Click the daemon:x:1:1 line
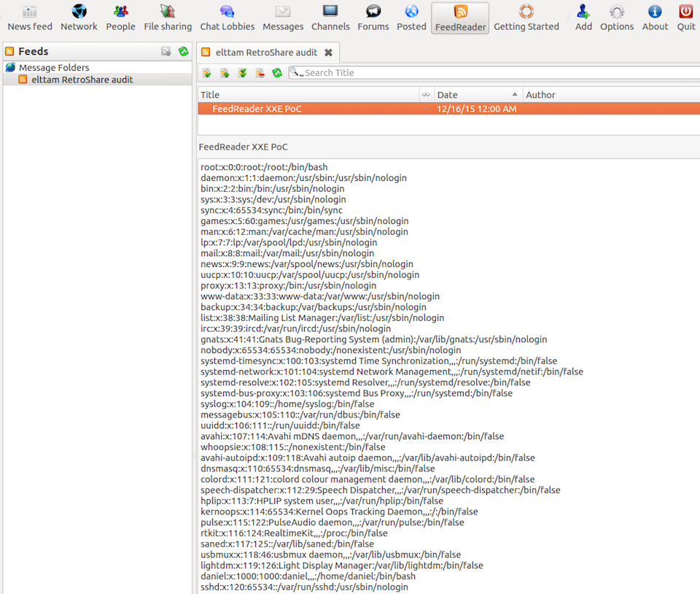Viewport: 700px width, 594px height. click(x=303, y=178)
